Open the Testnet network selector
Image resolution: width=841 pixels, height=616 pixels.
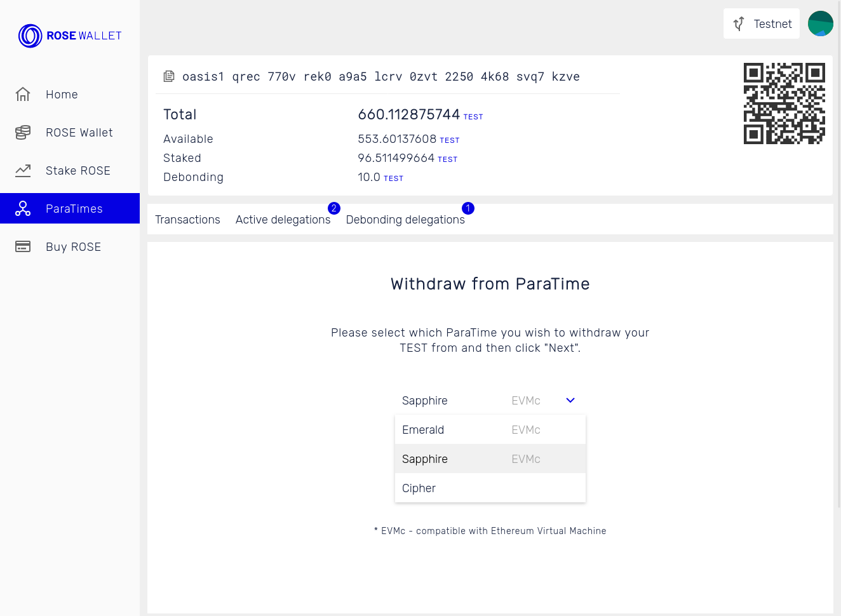click(761, 23)
